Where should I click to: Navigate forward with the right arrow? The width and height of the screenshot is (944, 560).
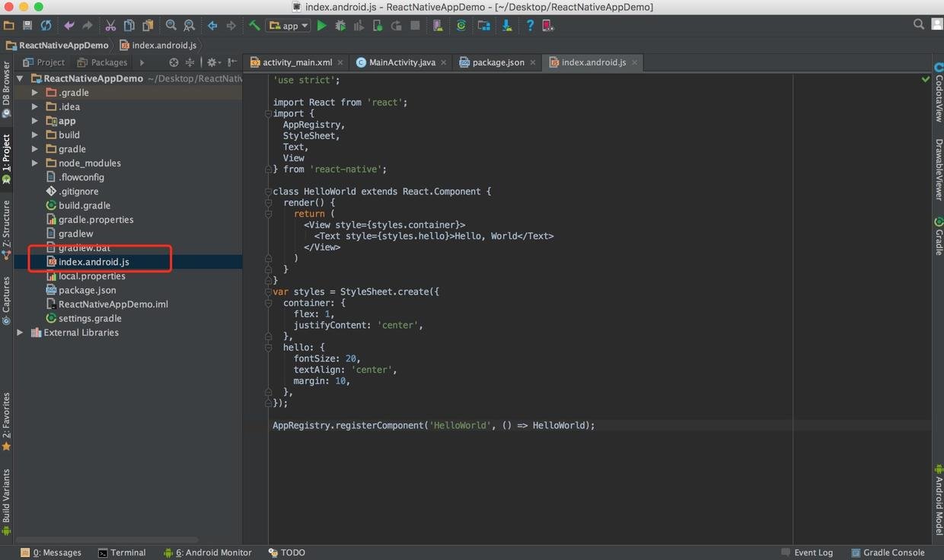click(231, 25)
